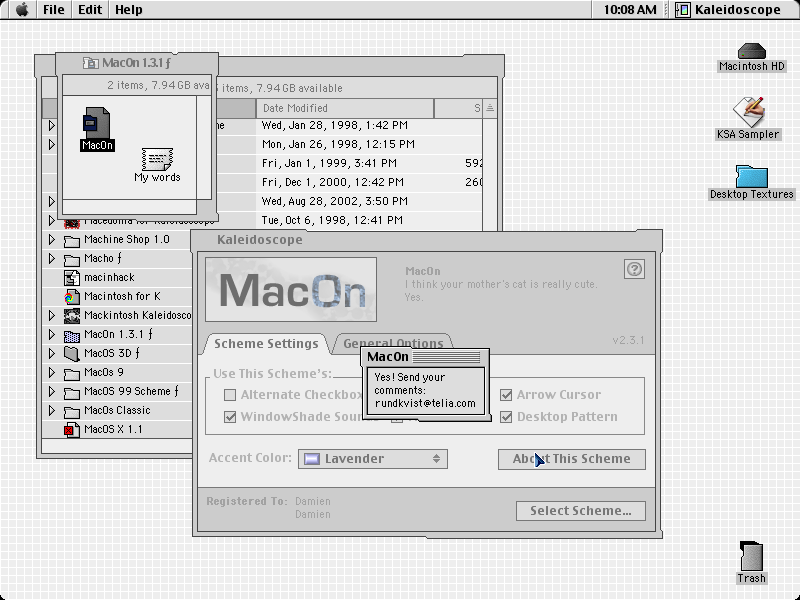
Task: Select the Macho ƒ folder icon
Action: pos(72,259)
